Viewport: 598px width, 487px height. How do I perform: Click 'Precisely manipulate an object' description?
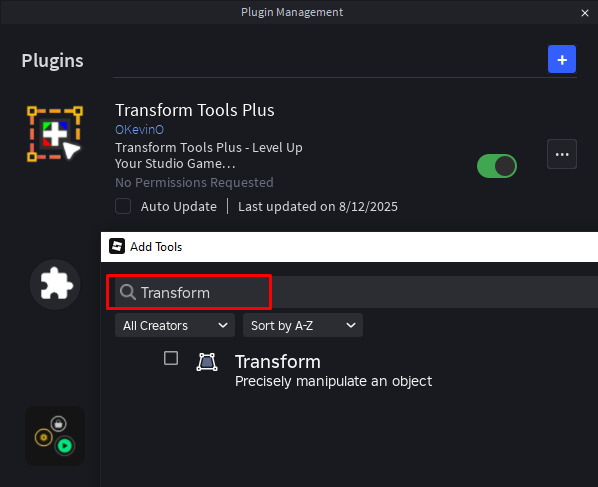click(x=333, y=381)
